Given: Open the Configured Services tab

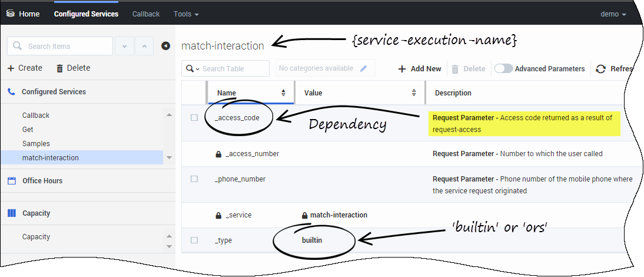Looking at the screenshot, I should 86,14.
